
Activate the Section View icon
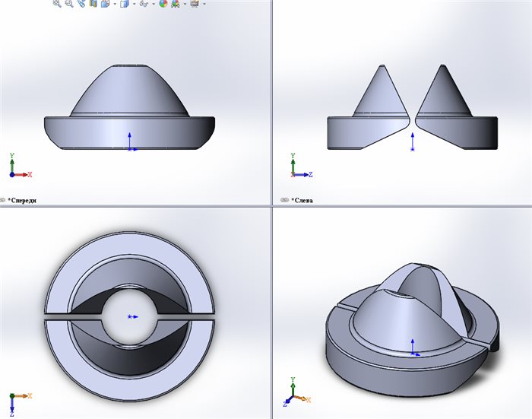click(93, 3)
